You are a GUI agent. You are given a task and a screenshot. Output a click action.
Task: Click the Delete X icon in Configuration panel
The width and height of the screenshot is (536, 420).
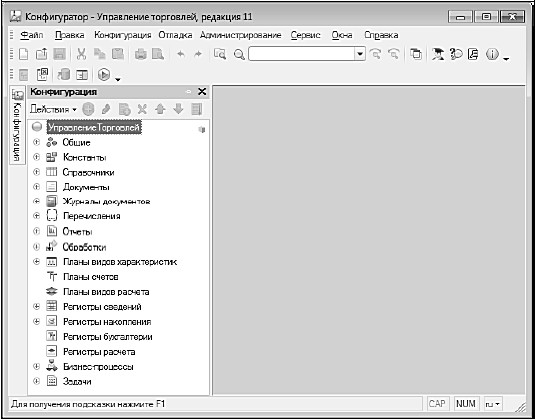pos(142,109)
